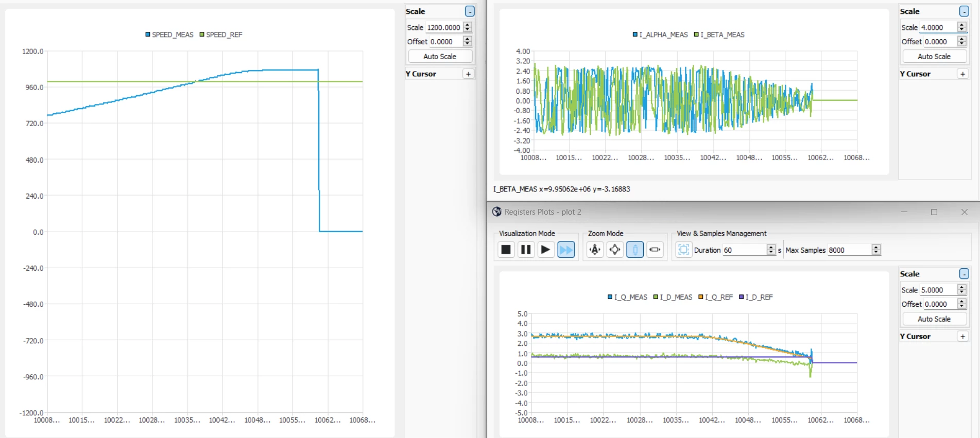This screenshot has width=980, height=438.
Task: Click the Scale field showing 1200.0000
Action: pyautogui.click(x=444, y=27)
